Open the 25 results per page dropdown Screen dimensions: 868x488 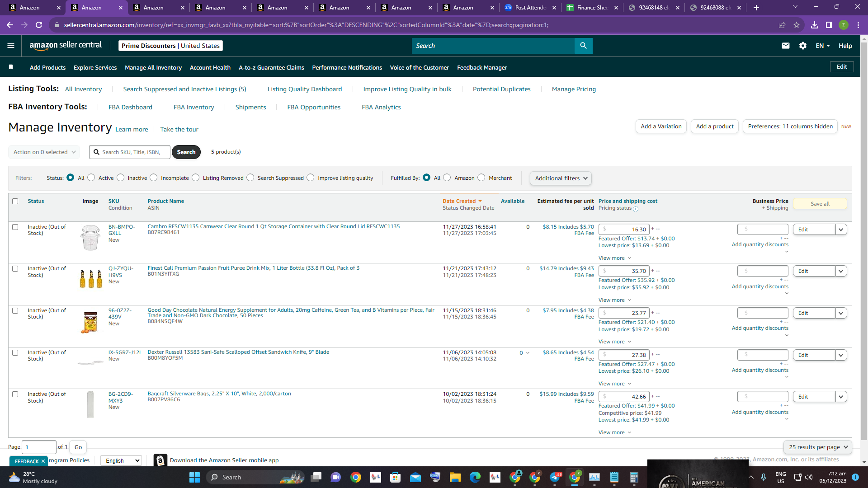(x=817, y=447)
